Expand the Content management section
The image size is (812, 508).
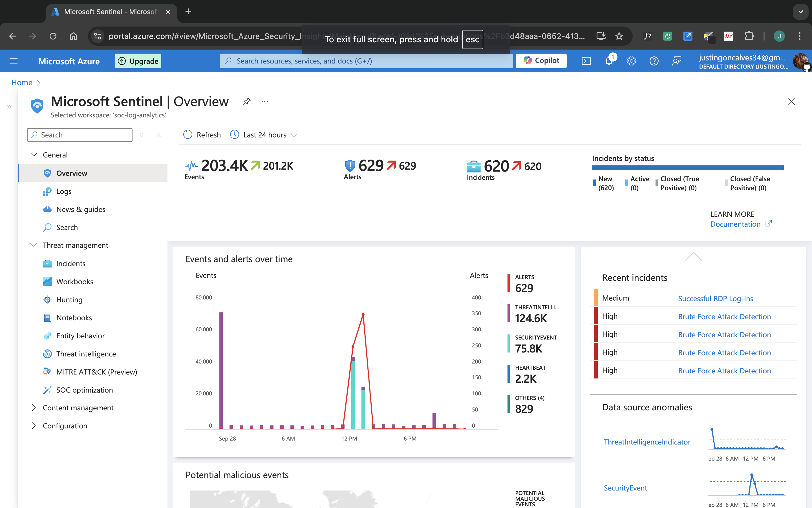pyautogui.click(x=34, y=408)
